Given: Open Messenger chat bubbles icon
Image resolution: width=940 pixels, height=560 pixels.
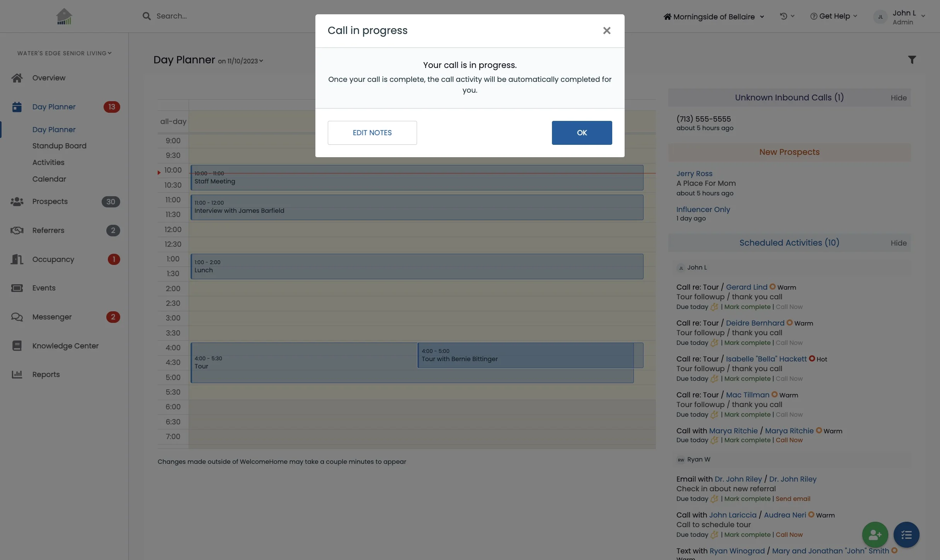Looking at the screenshot, I should (17, 317).
